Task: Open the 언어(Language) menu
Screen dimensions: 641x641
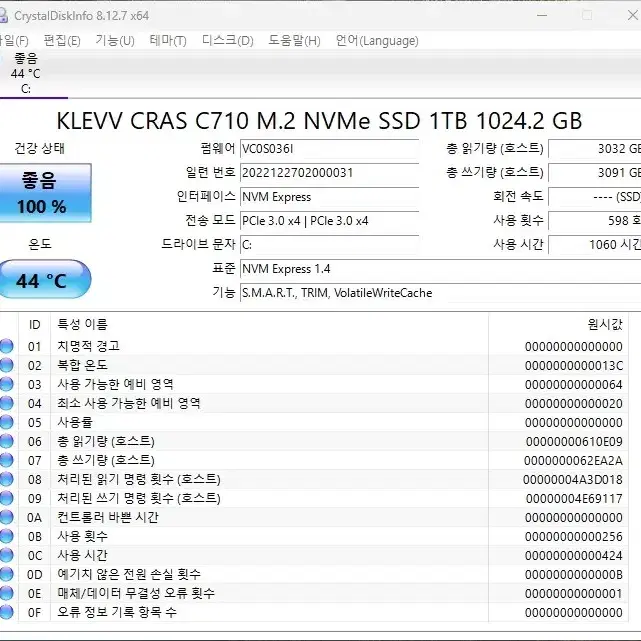Action: point(377,40)
